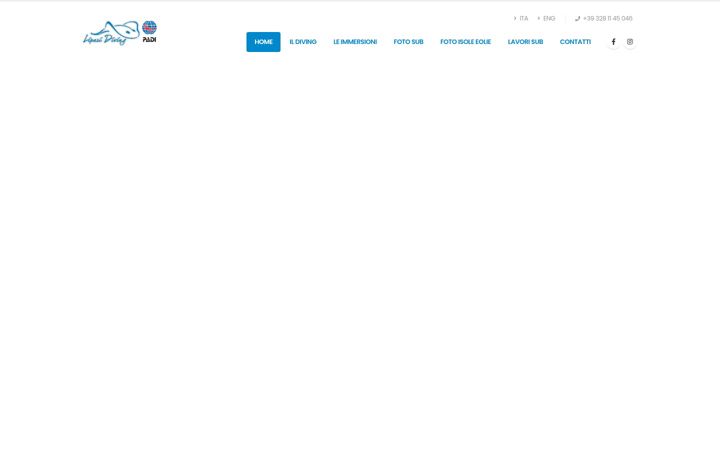Switch language to ITA
This screenshot has height=450, width=720.
point(521,18)
